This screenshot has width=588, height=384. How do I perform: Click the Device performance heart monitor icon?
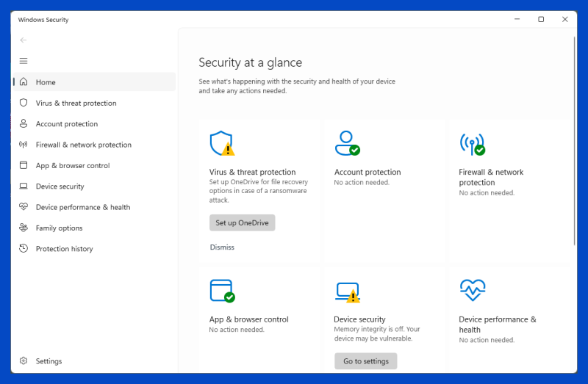point(473,290)
